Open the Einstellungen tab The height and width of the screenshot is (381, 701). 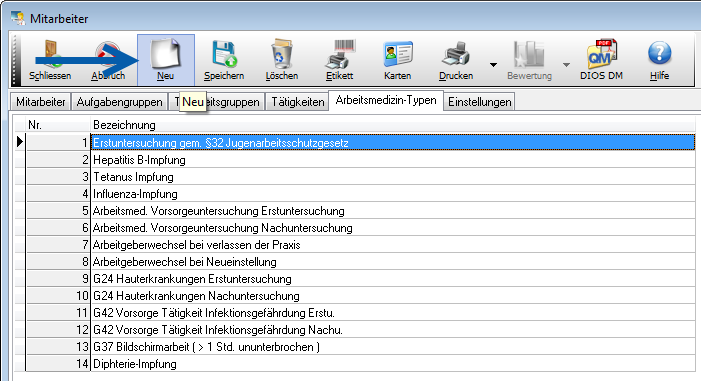coord(480,102)
